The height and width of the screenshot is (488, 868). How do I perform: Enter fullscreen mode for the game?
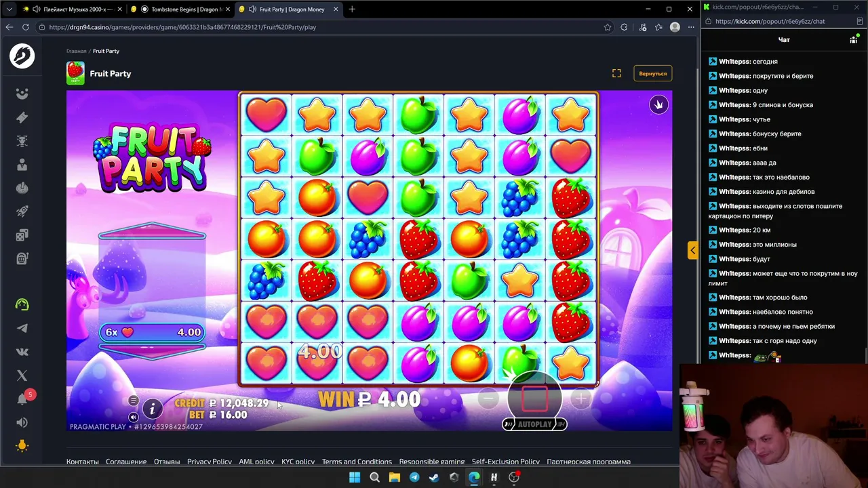tap(616, 73)
